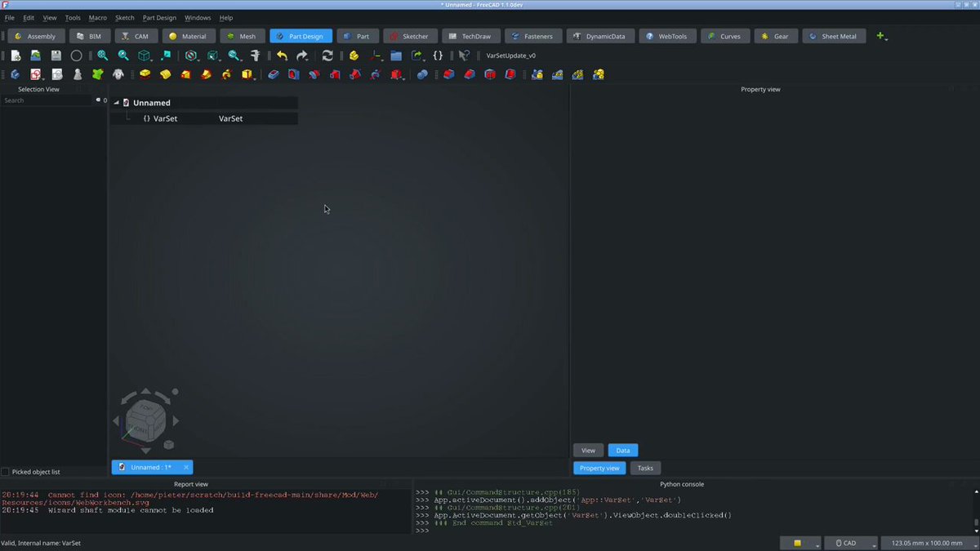Click the Refresh recompute icon
Viewport: 980px width, 551px height.
[327, 56]
